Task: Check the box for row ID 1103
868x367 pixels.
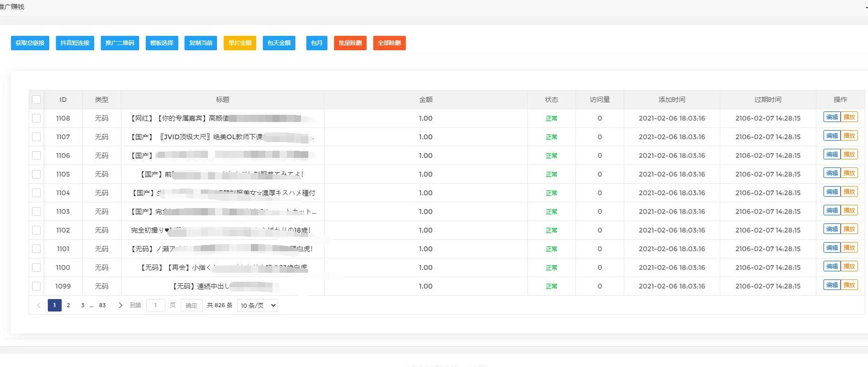Action: [36, 211]
